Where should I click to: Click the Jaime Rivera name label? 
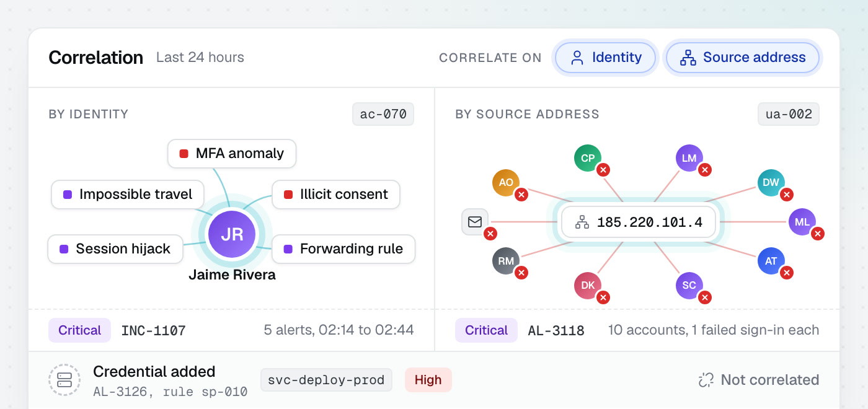click(x=232, y=275)
